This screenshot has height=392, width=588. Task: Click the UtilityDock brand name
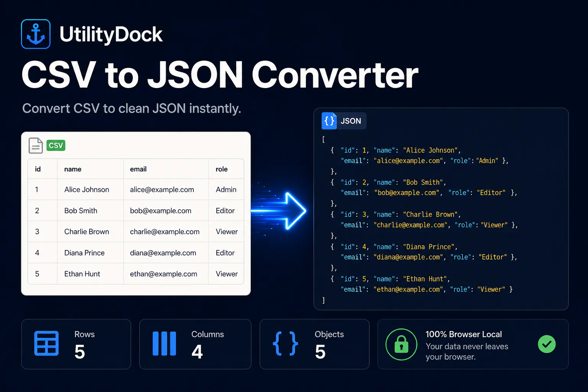111,35
